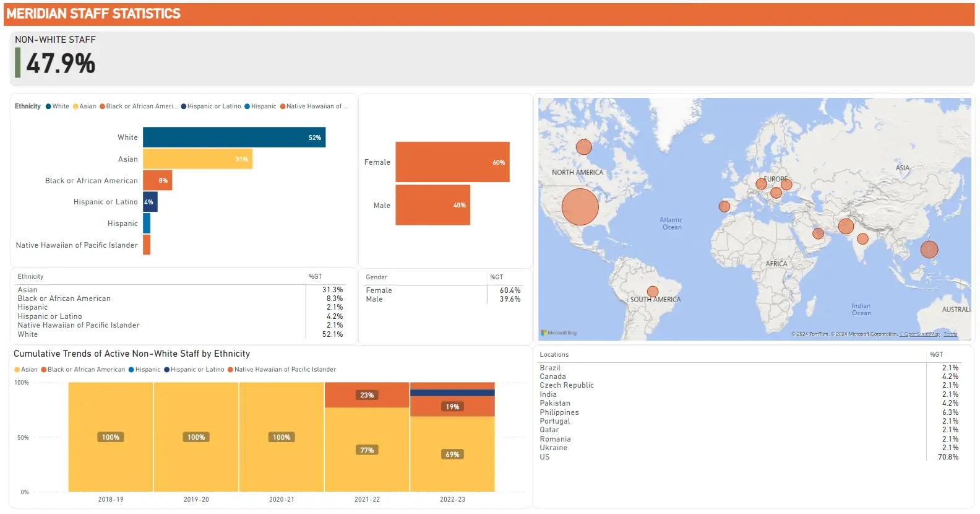
Task: Select the 77% segment in 2021-22
Action: tap(367, 450)
